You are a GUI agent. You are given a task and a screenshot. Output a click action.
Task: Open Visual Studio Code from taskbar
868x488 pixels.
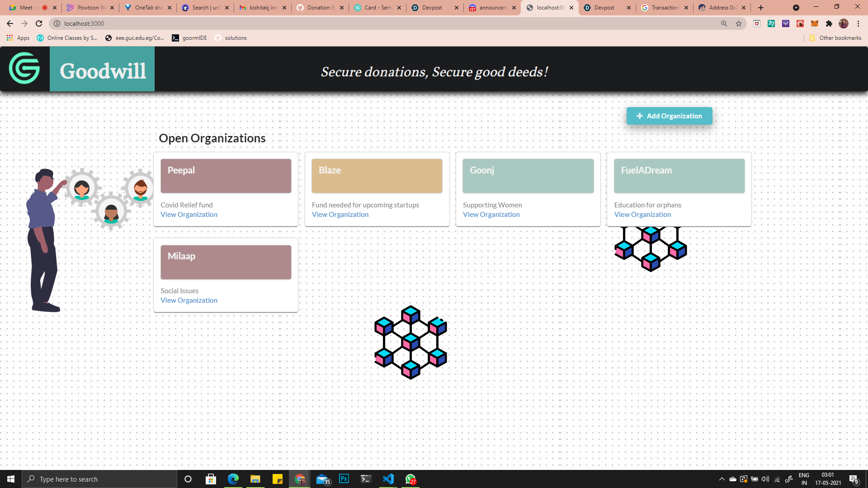click(388, 479)
